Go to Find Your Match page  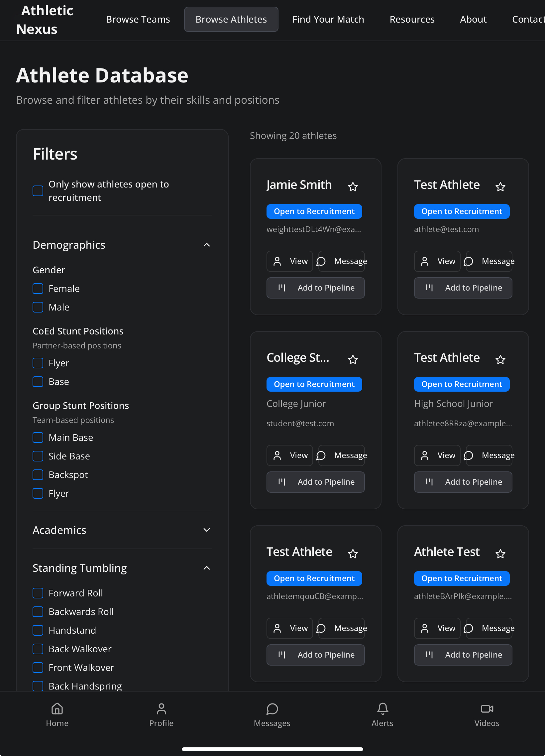[x=328, y=19]
